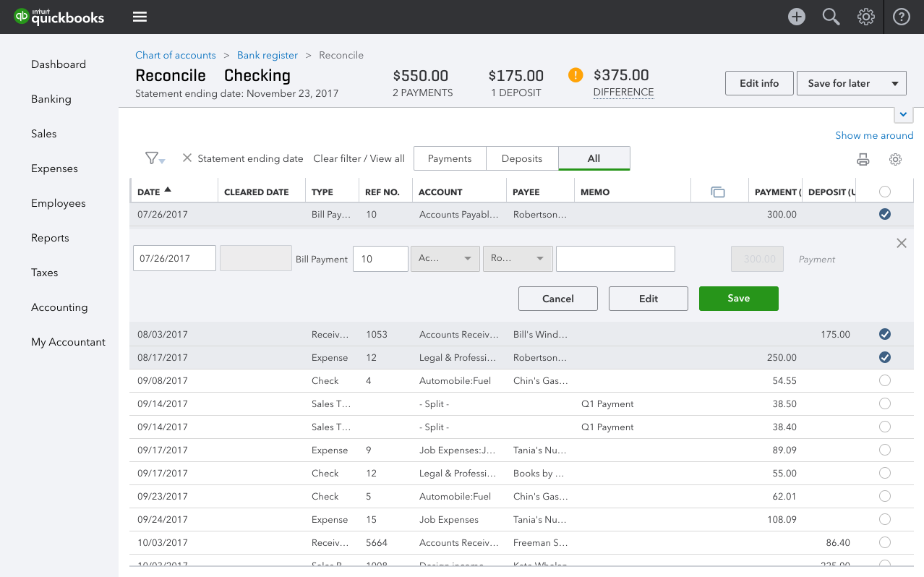Mark the 89.09 Job Expenses row cleared
This screenshot has width=924, height=577.
885,450
